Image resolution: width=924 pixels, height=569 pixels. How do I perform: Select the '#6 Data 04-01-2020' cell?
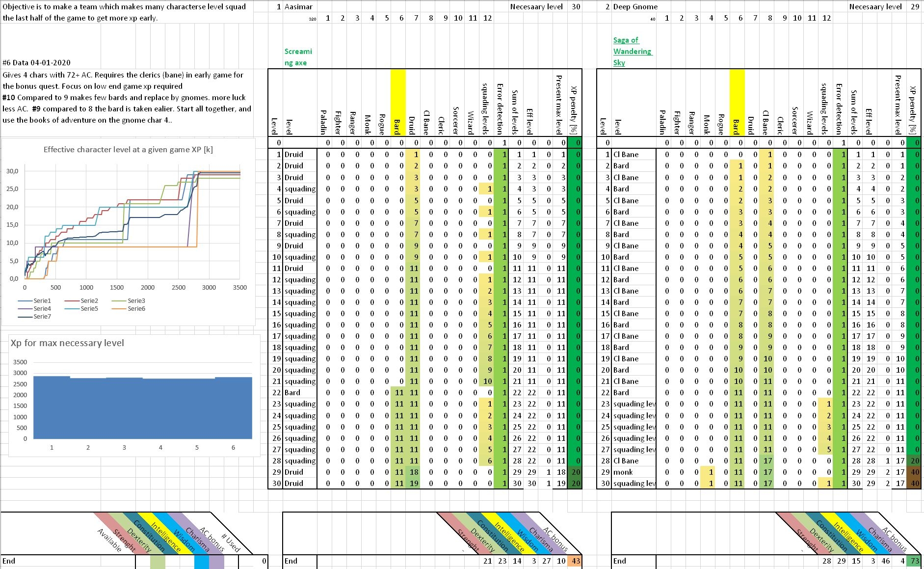tap(36, 62)
